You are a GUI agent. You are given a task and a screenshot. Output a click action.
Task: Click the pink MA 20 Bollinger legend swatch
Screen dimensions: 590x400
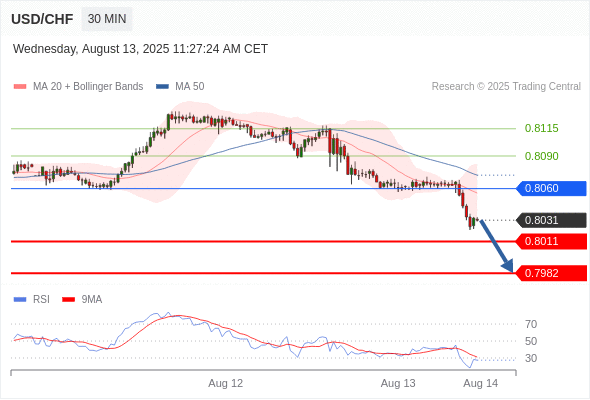pos(20,87)
